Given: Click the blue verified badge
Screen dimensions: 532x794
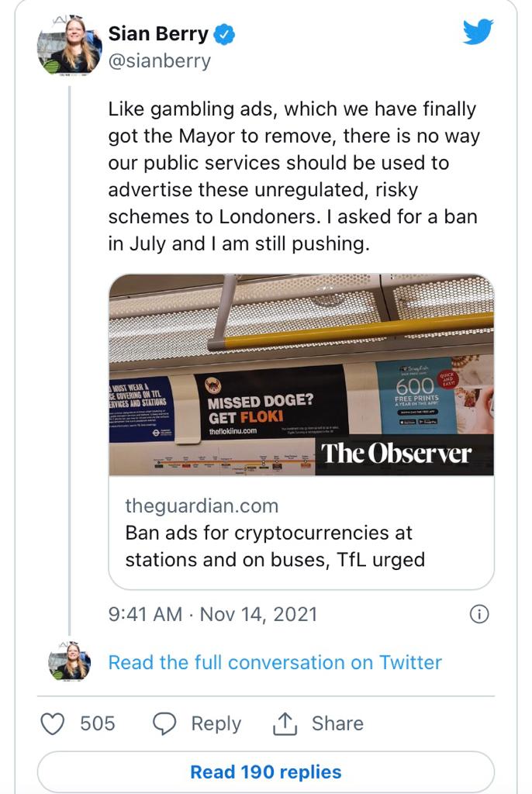Looking at the screenshot, I should [x=224, y=35].
